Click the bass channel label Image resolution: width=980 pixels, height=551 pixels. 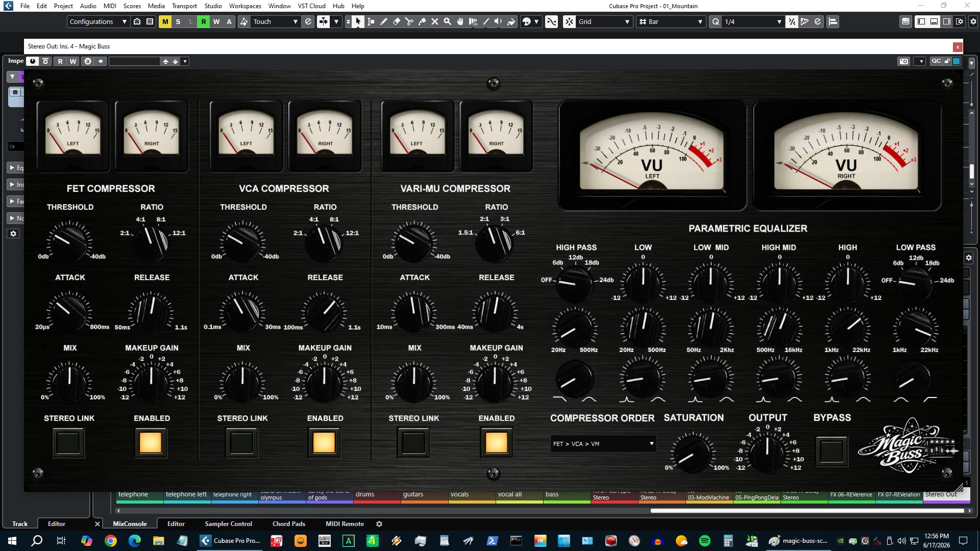pyautogui.click(x=567, y=495)
